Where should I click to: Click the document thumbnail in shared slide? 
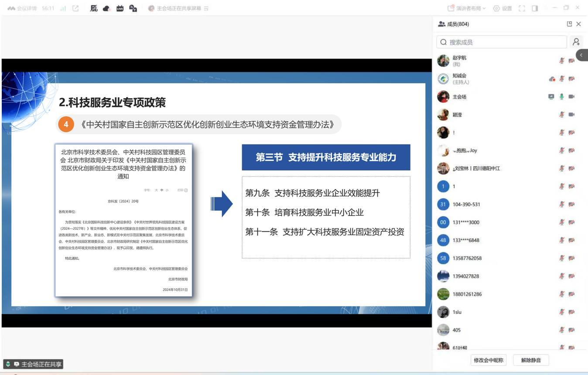(123, 221)
